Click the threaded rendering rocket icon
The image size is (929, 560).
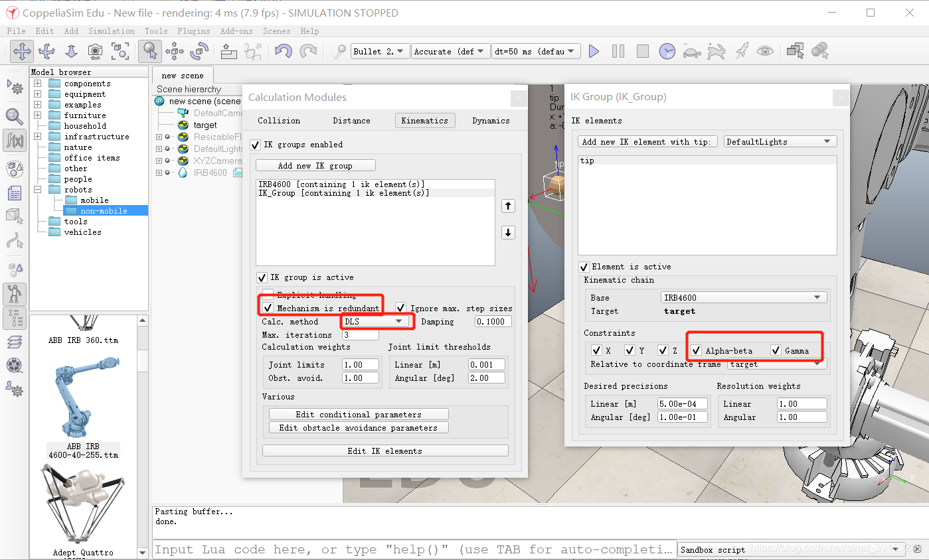pos(741,51)
